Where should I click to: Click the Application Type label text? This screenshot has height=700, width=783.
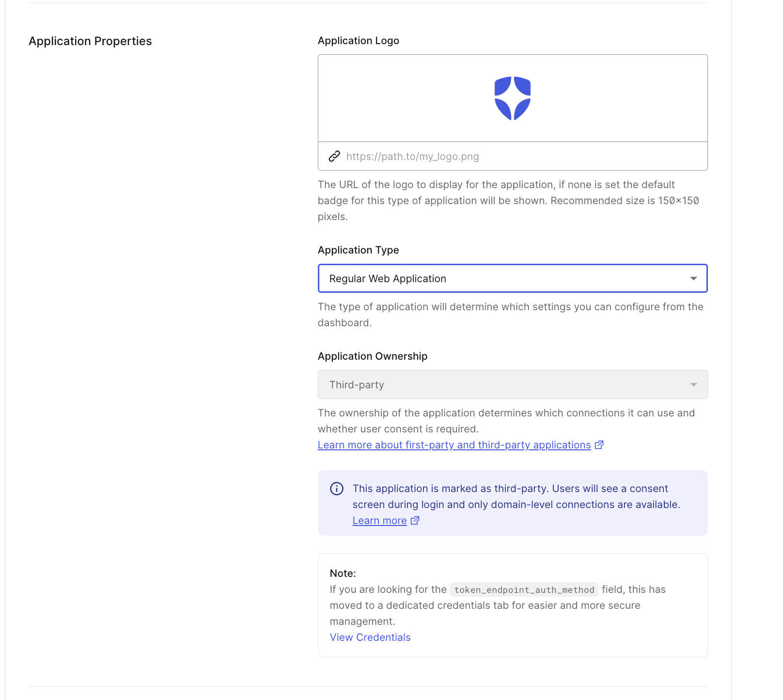[x=359, y=250]
